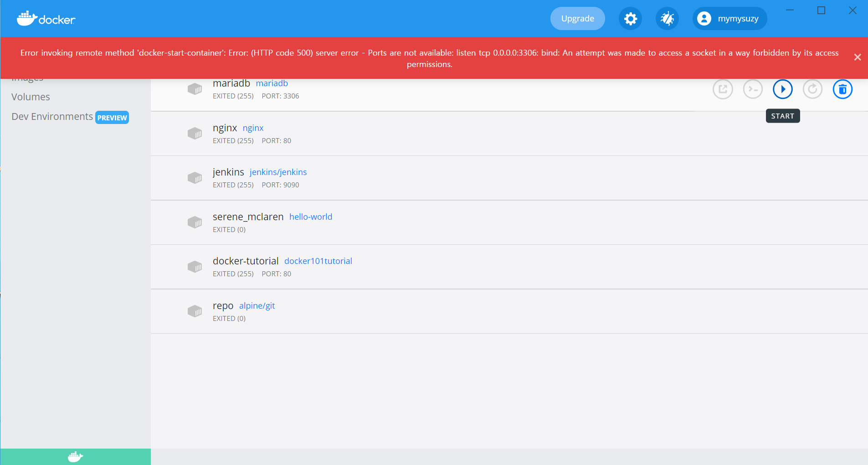The image size is (868, 465).
Task: Open the jenkins/jenkins image link
Action: tap(278, 172)
